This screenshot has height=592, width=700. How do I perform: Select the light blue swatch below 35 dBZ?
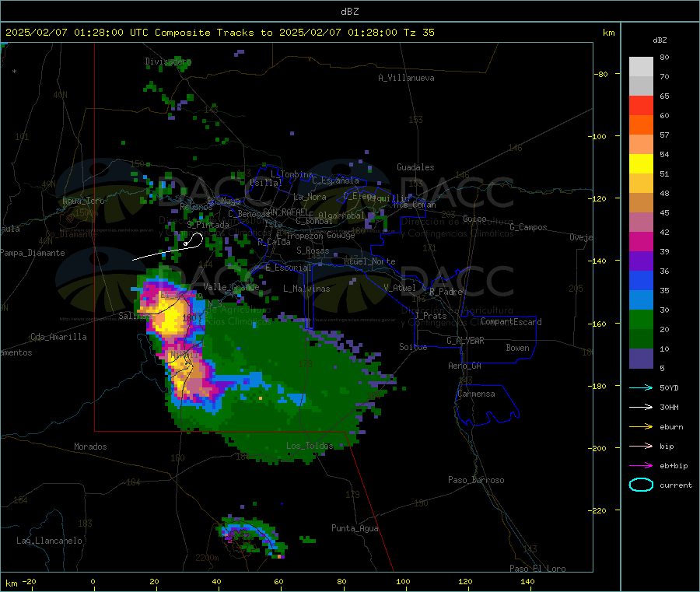(x=641, y=300)
